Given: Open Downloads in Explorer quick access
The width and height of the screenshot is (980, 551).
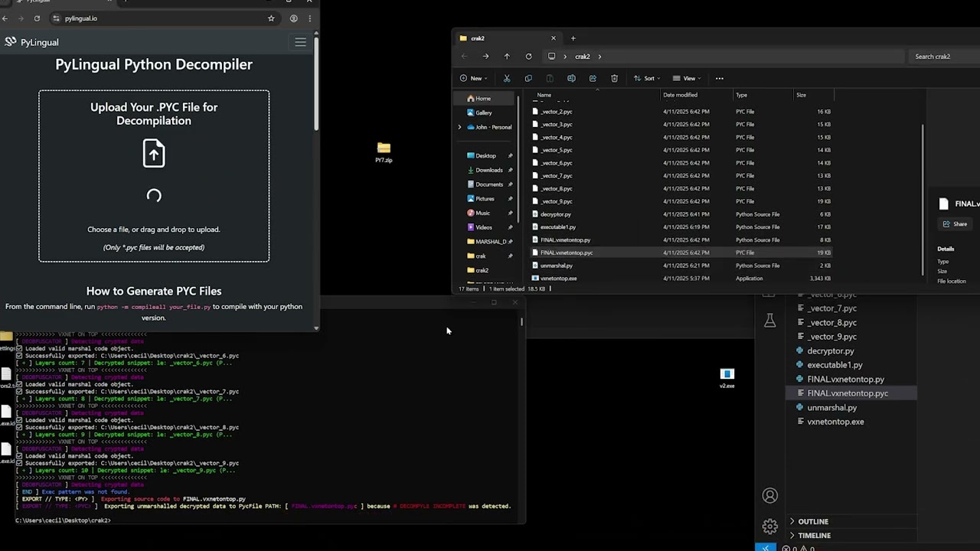Looking at the screenshot, I should click(488, 170).
